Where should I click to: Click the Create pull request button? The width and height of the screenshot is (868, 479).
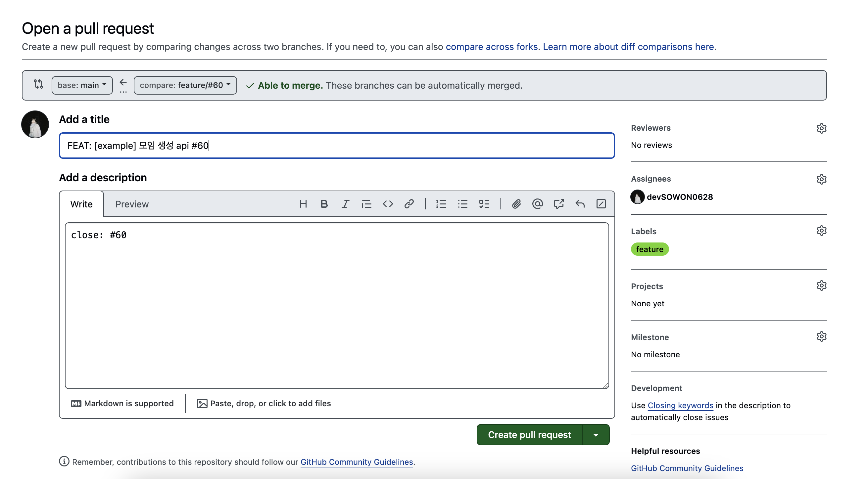click(529, 435)
